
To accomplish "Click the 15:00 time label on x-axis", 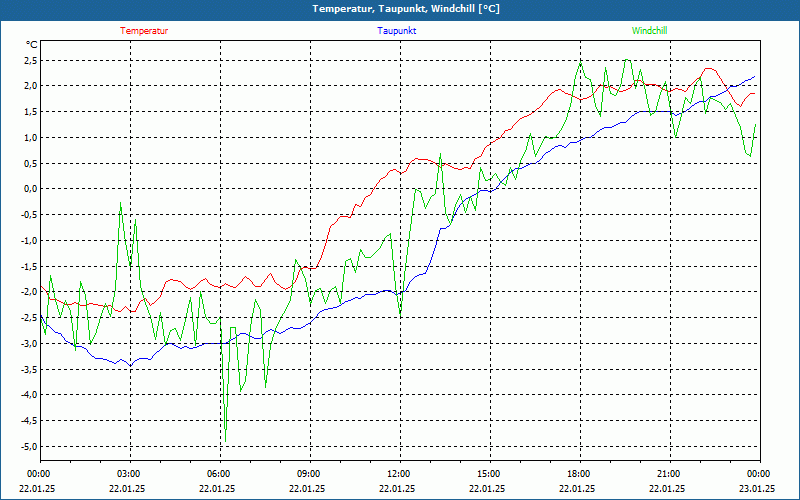I will (490, 474).
